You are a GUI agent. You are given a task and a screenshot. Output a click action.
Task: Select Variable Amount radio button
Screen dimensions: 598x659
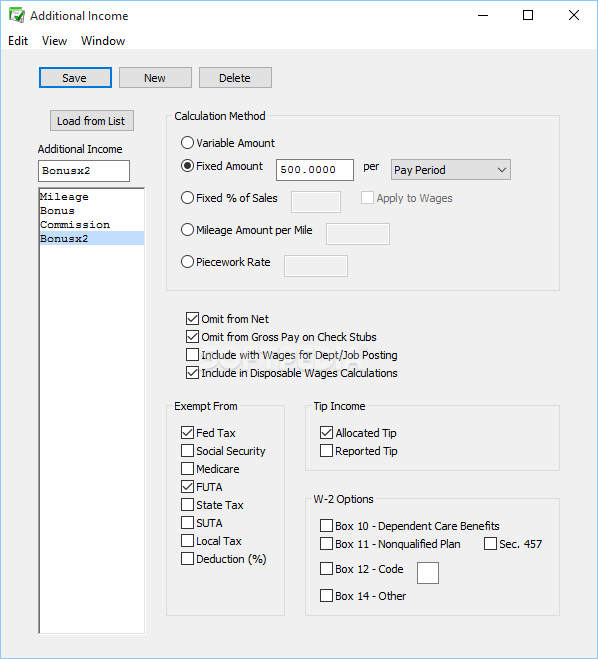coord(187,143)
